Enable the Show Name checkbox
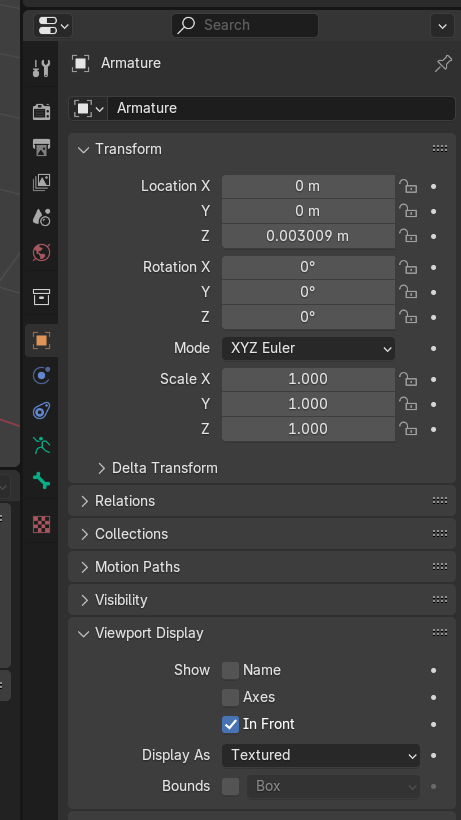461x820 pixels. click(x=230, y=670)
